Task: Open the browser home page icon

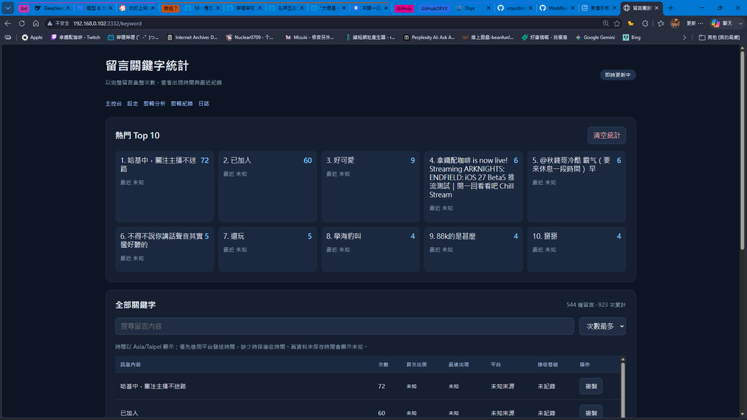Action: coord(36,23)
